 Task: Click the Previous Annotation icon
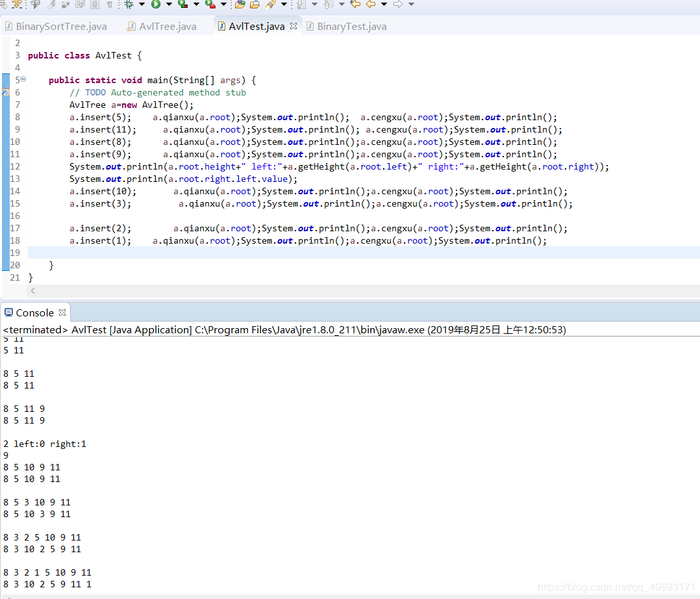point(329,5)
